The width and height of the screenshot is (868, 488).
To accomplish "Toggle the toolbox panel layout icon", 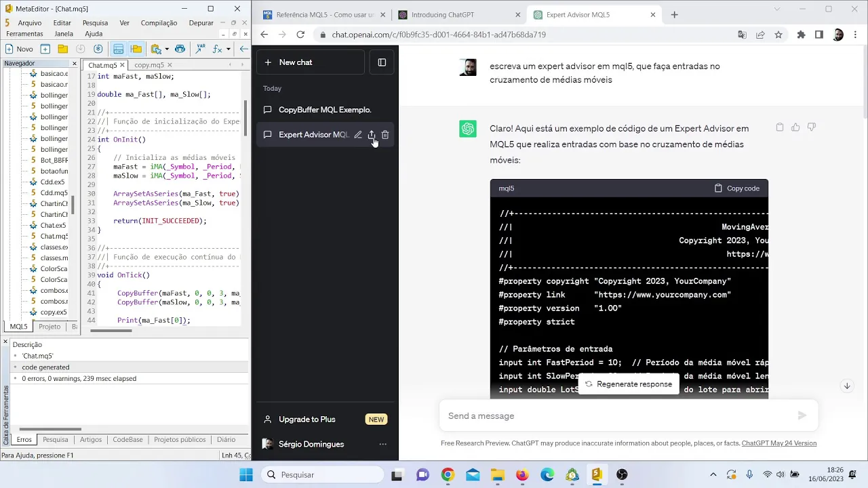I will [119, 49].
